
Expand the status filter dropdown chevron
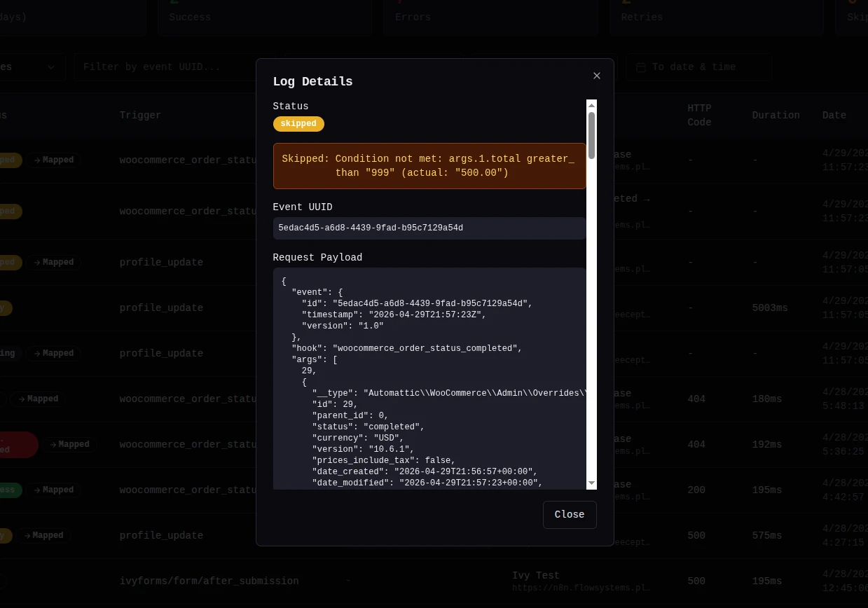(x=51, y=67)
